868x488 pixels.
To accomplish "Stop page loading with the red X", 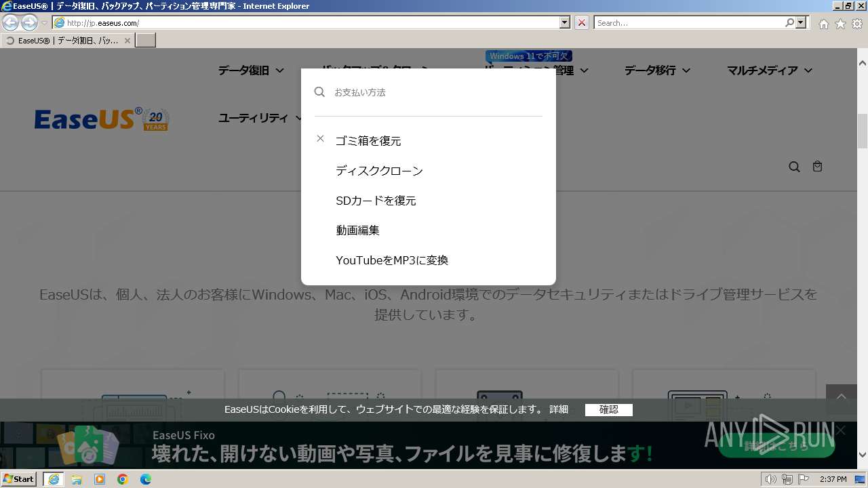I will [x=582, y=22].
